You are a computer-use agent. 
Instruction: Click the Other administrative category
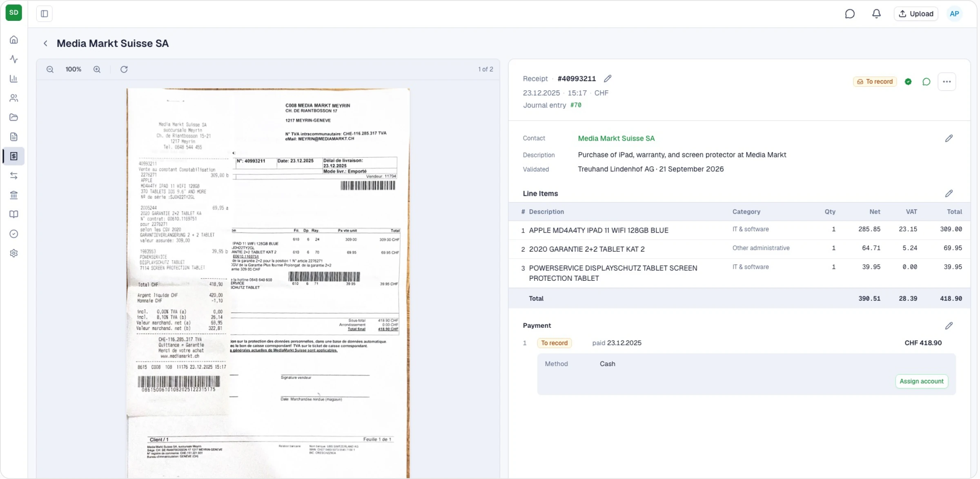click(x=761, y=248)
